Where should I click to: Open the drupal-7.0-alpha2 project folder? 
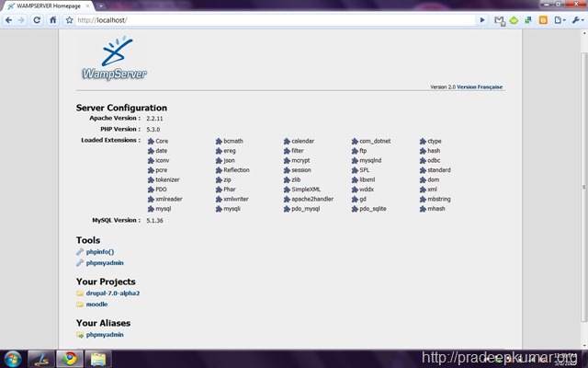[112, 293]
